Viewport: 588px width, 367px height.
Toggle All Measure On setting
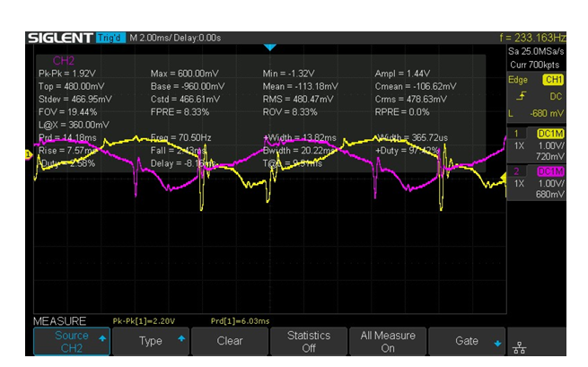[x=388, y=341]
